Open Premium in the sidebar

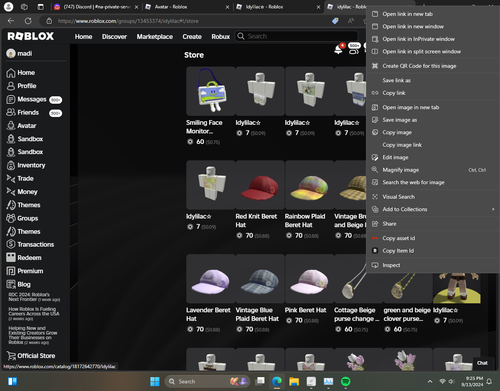click(x=25, y=271)
